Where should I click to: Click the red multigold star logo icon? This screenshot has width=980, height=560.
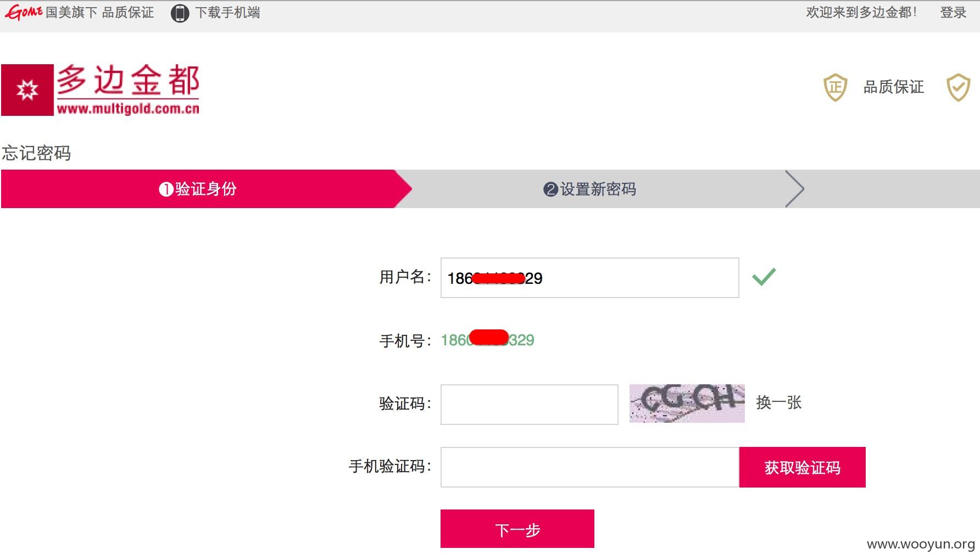27,90
